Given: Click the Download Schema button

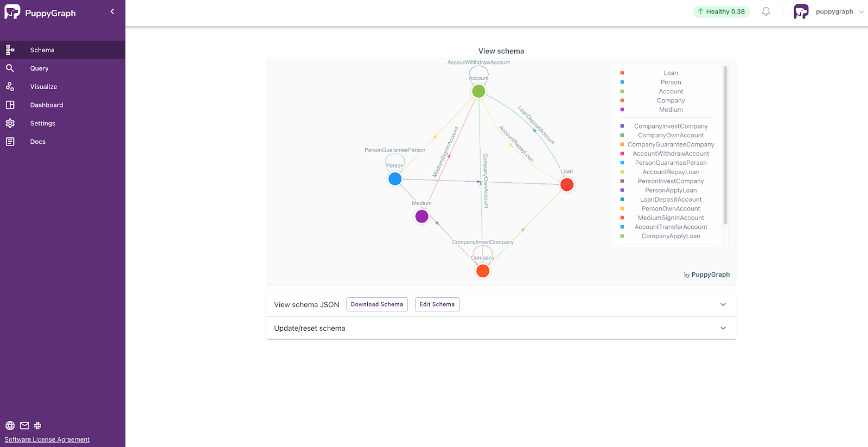Looking at the screenshot, I should pos(376,304).
